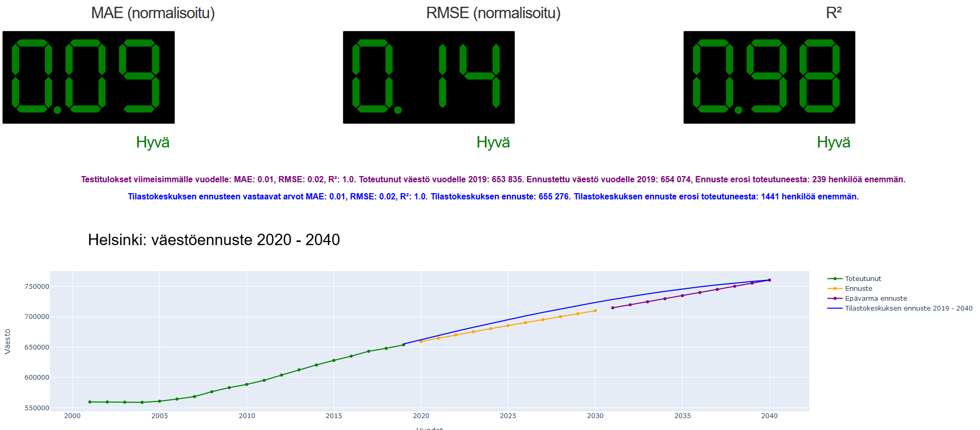Click the chart title Helsinki: väestöennuste 2020 - 2040

(214, 240)
